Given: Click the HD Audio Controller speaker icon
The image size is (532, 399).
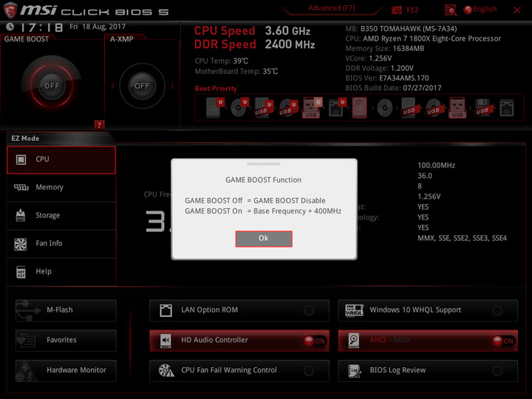Looking at the screenshot, I should click(166, 341).
